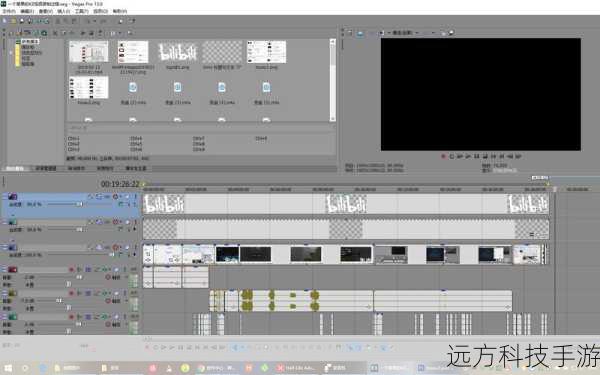Image resolution: width=600 pixels, height=375 pixels.
Task: Click the media panel vertical scrollbar
Action: point(333,80)
